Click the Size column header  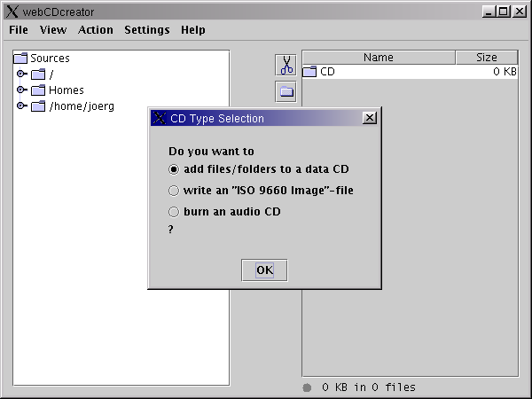487,58
